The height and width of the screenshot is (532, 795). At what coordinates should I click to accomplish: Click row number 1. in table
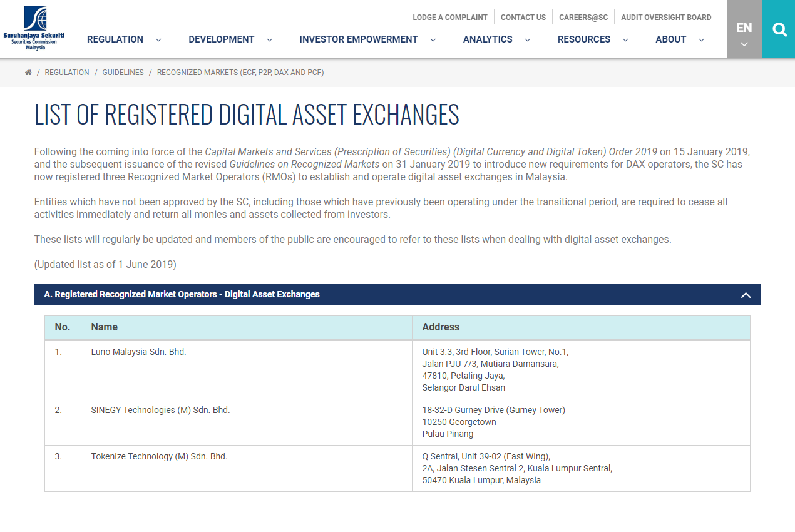tap(58, 352)
